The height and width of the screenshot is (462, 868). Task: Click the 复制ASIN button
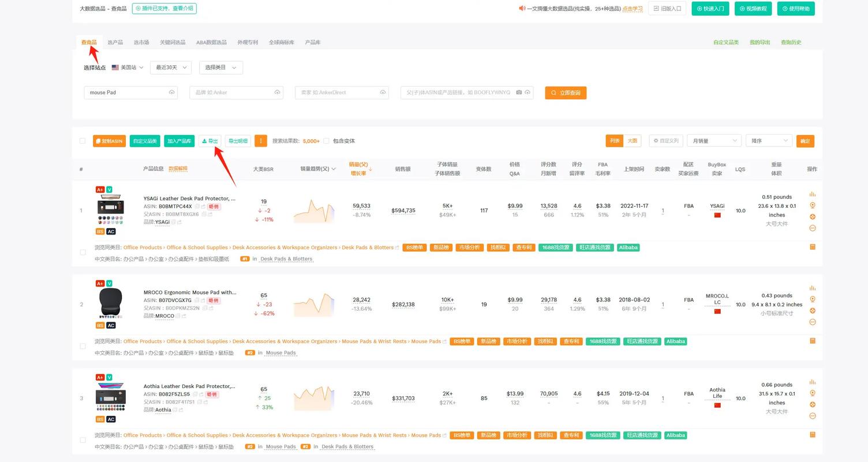109,141
